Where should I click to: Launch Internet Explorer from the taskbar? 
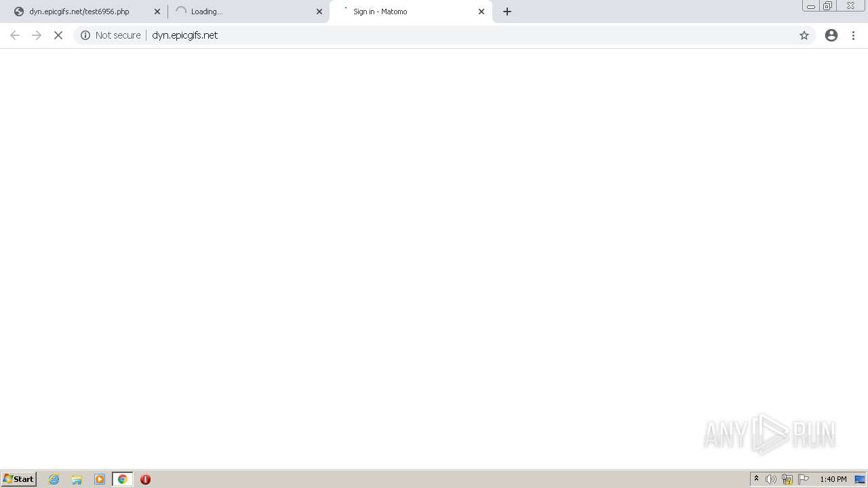(54, 479)
